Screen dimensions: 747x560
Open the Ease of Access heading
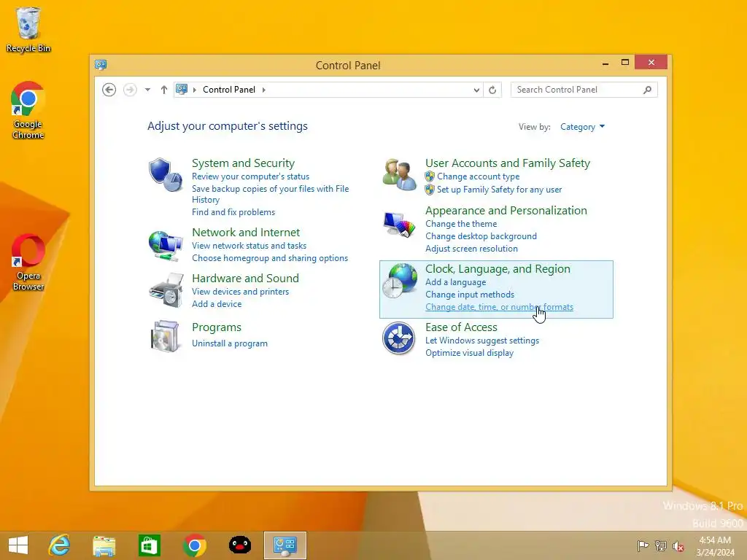pos(461,327)
